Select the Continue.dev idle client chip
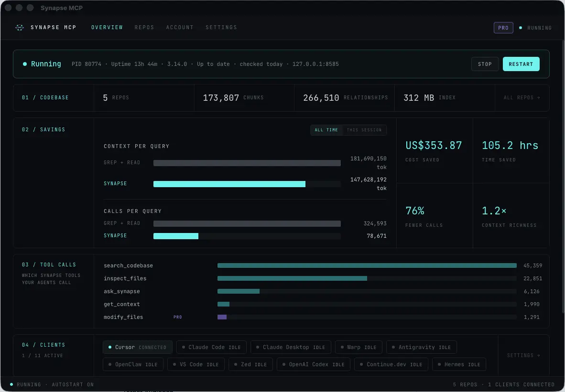Viewport: 565px width, 392px height. tap(391, 365)
